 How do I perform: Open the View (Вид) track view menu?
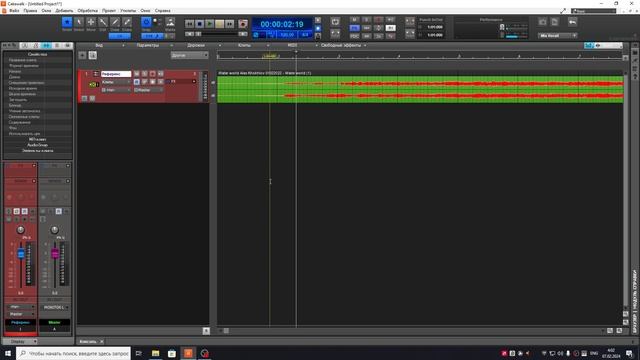point(99,45)
